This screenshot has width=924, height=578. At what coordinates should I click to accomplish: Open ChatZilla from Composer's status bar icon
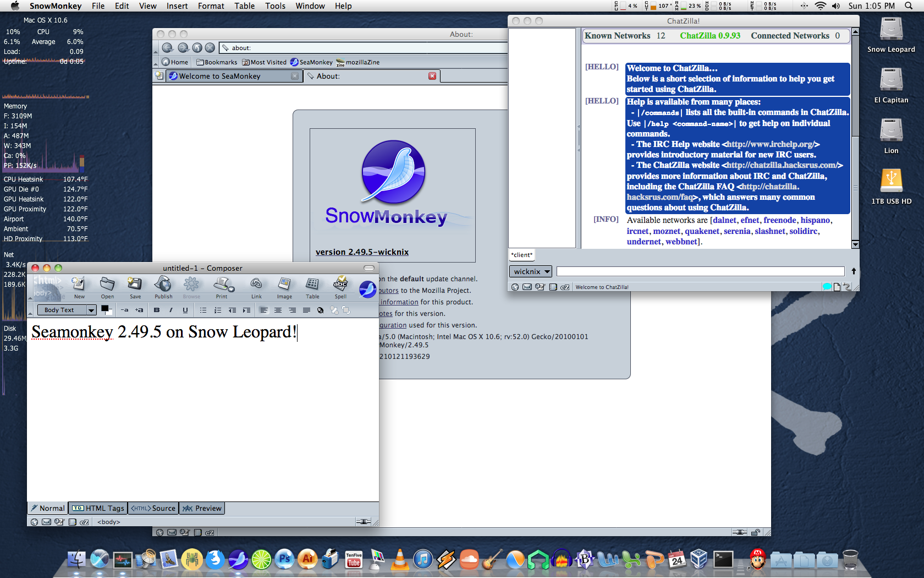point(84,522)
